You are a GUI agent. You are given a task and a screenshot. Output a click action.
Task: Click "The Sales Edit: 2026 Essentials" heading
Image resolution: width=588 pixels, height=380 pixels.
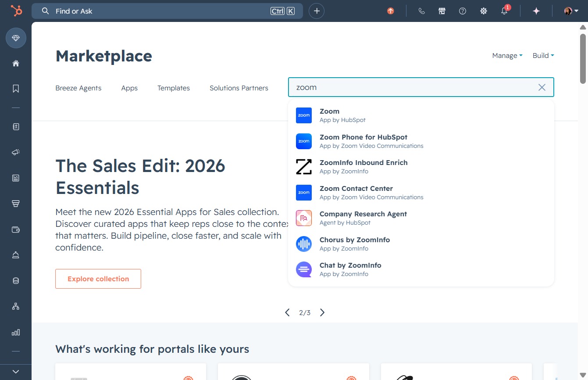click(x=140, y=177)
